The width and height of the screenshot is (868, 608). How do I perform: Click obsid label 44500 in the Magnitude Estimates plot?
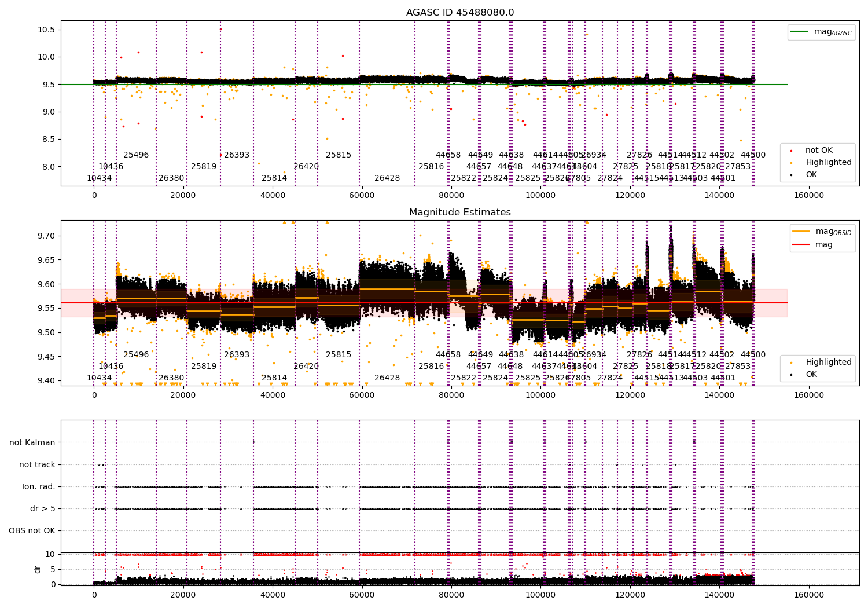coord(753,355)
